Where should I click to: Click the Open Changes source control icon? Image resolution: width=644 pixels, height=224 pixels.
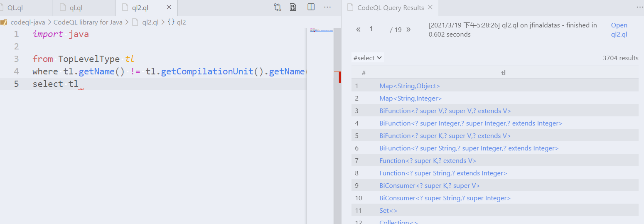(278, 7)
